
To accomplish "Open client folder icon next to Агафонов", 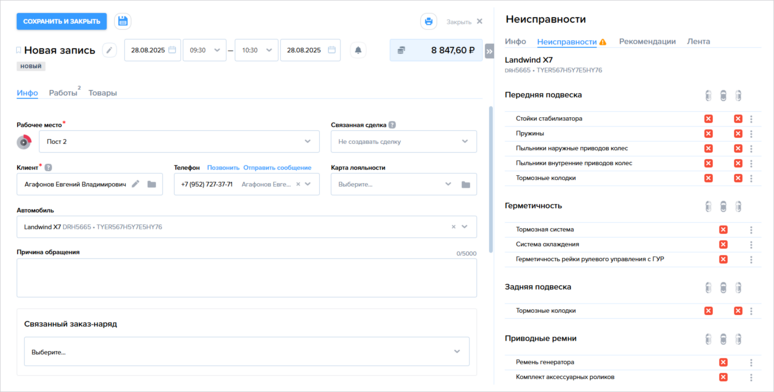I will coord(152,184).
